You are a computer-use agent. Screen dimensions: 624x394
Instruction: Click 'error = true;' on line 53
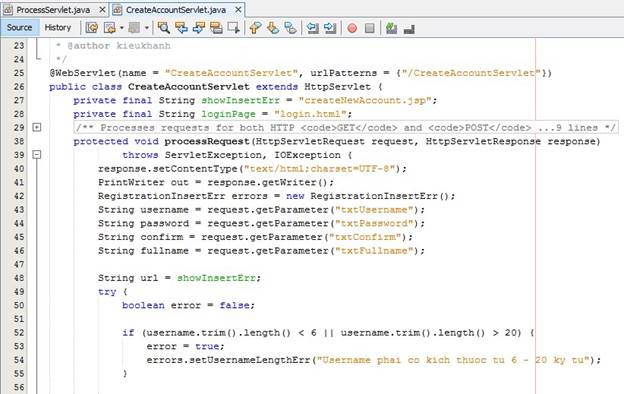(x=185, y=346)
